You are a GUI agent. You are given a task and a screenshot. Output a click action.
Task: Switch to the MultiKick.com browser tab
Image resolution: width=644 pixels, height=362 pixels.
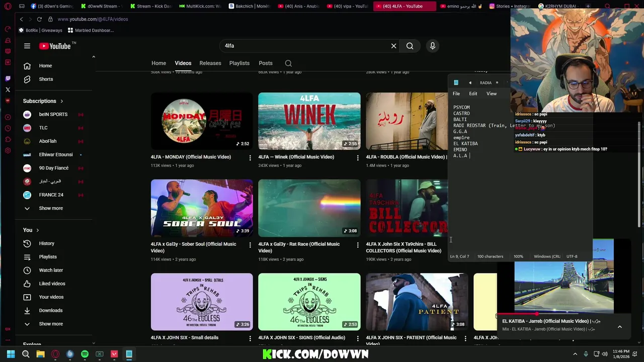pyautogui.click(x=200, y=6)
